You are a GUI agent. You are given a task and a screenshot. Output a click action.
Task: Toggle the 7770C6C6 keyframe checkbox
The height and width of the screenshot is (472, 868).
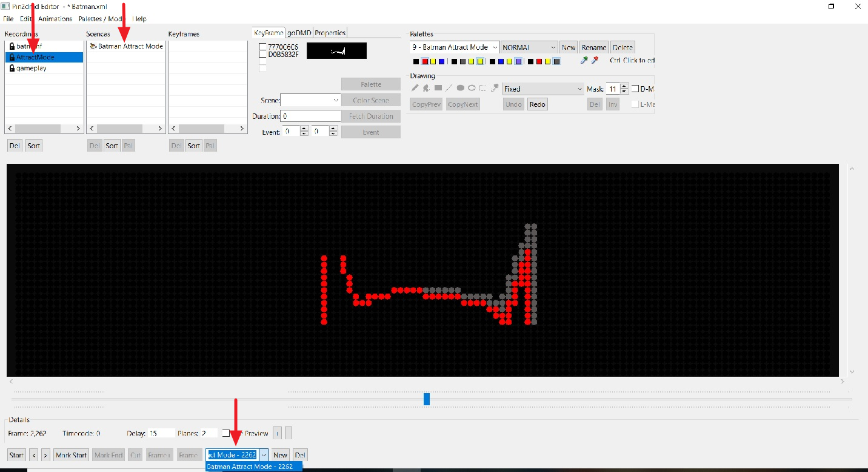[263, 47]
